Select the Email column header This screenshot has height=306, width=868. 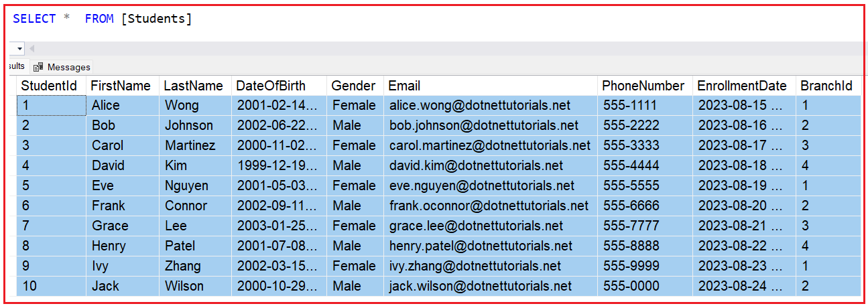(491, 86)
